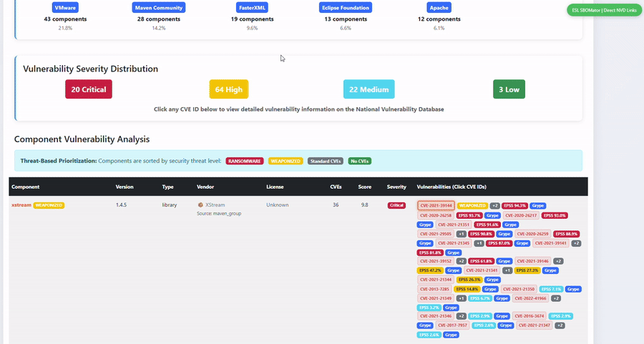Click the WEAPONIZED tag after CVE-2021-39144
Image resolution: width=644 pixels, height=344 pixels.
[x=472, y=206]
